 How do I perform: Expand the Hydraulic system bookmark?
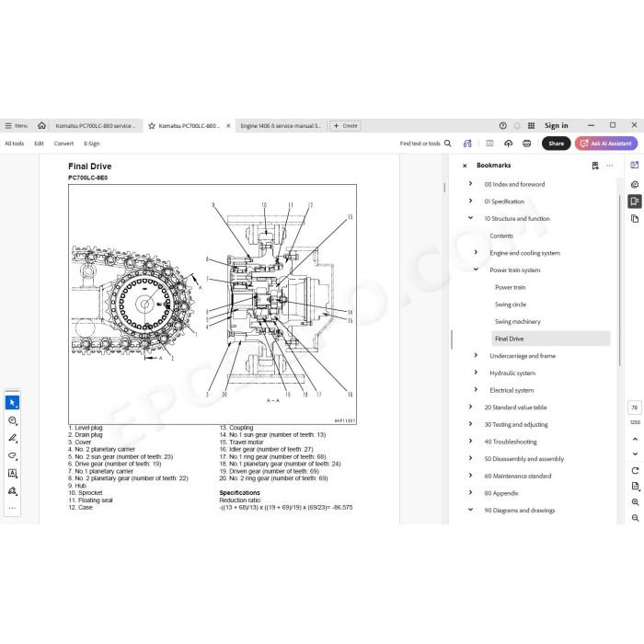(476, 373)
